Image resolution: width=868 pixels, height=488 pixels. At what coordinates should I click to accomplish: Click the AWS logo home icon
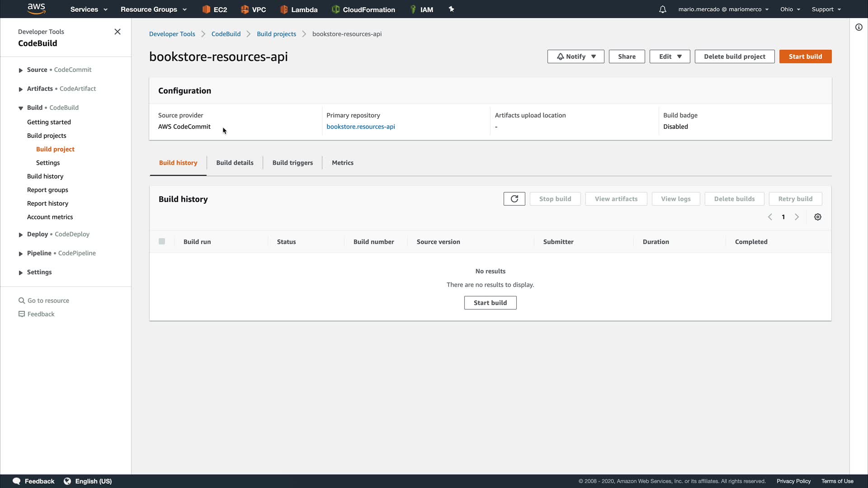(x=36, y=9)
